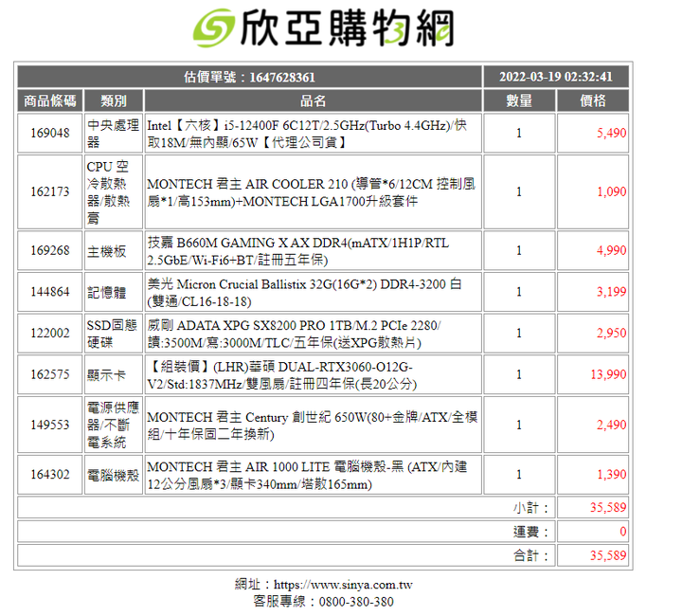Click the 技嘉 B660M GAMING X AX product name
Viewport: 682px width, 616px height.
point(298,251)
